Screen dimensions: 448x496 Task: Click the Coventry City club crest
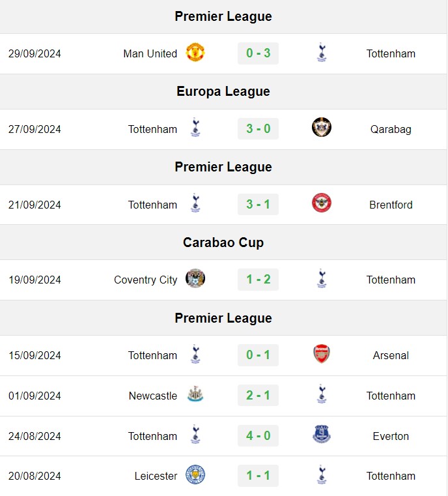click(195, 278)
